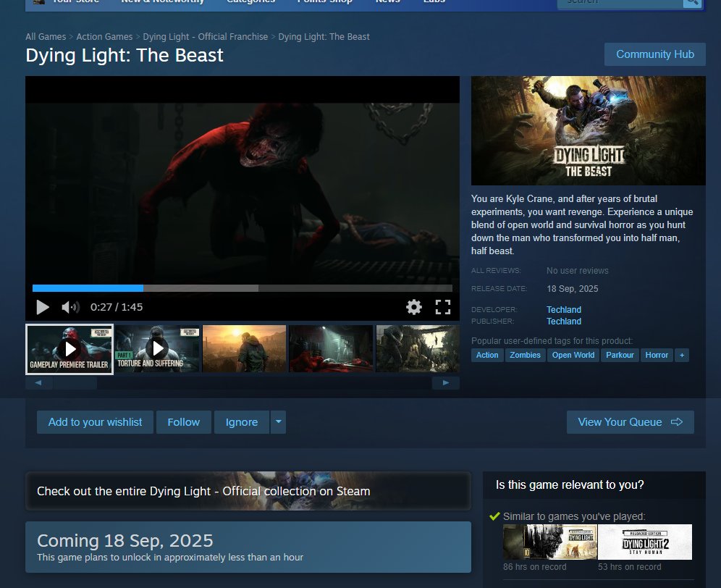Open Techland developer link
The width and height of the screenshot is (721, 588).
(564, 310)
